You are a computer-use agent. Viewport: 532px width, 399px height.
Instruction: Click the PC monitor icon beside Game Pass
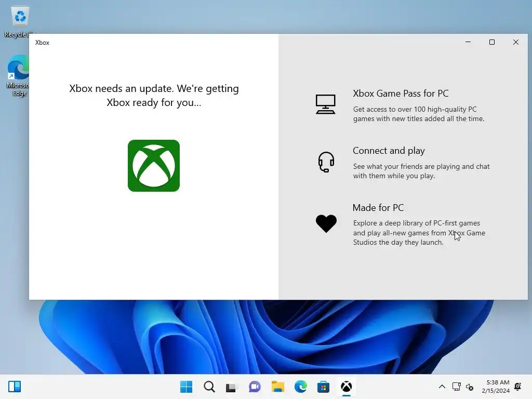(x=326, y=104)
